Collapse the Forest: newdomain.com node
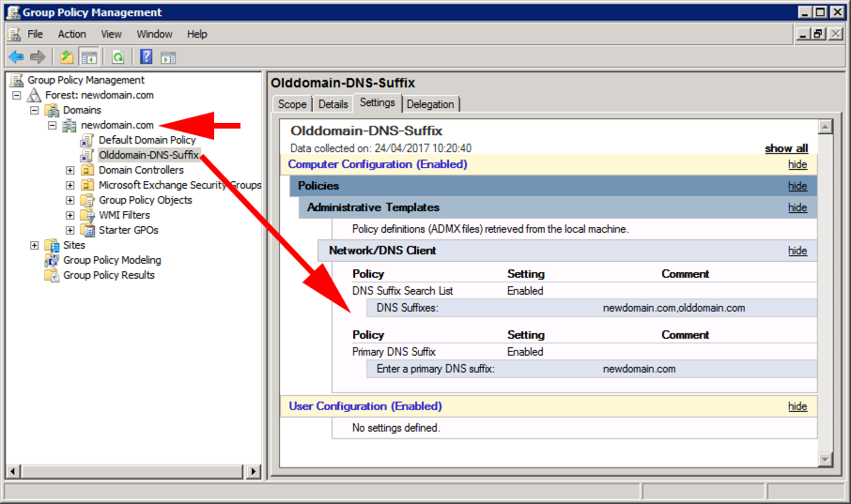Screen dimensions: 851x504 pos(17,95)
